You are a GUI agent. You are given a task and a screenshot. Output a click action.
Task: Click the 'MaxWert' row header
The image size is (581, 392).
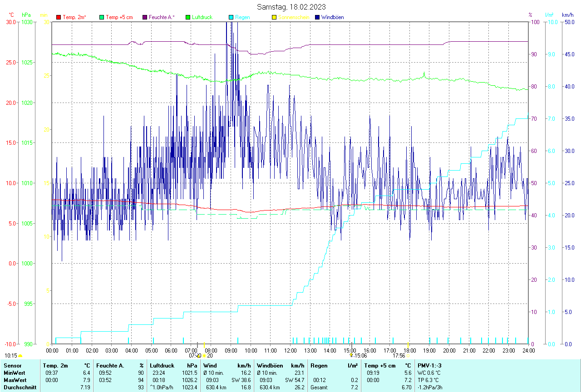(15, 380)
